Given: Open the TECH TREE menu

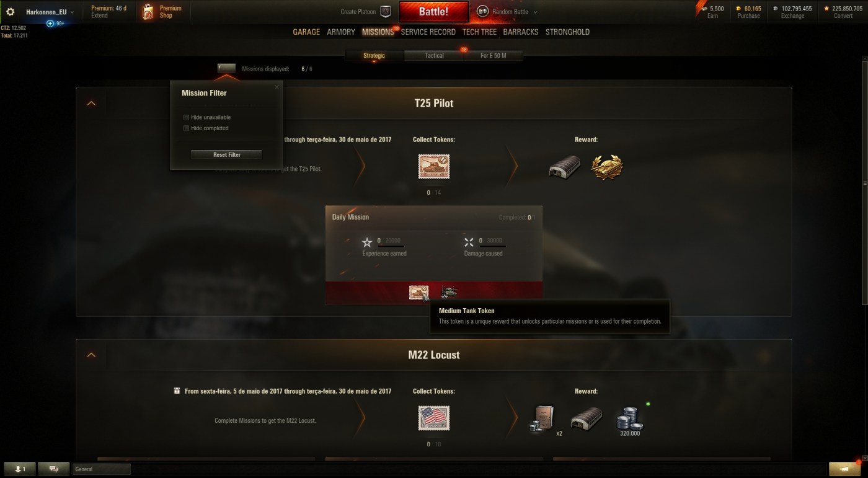Looking at the screenshot, I should [479, 32].
